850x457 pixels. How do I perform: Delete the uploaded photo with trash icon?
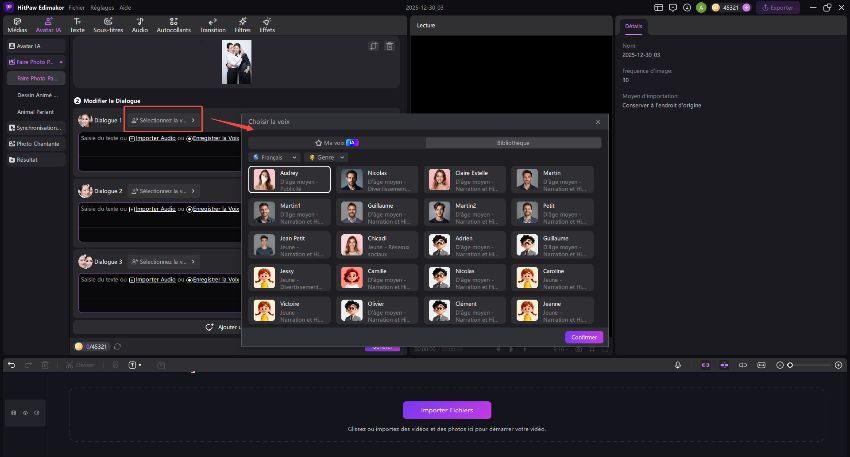coord(389,46)
